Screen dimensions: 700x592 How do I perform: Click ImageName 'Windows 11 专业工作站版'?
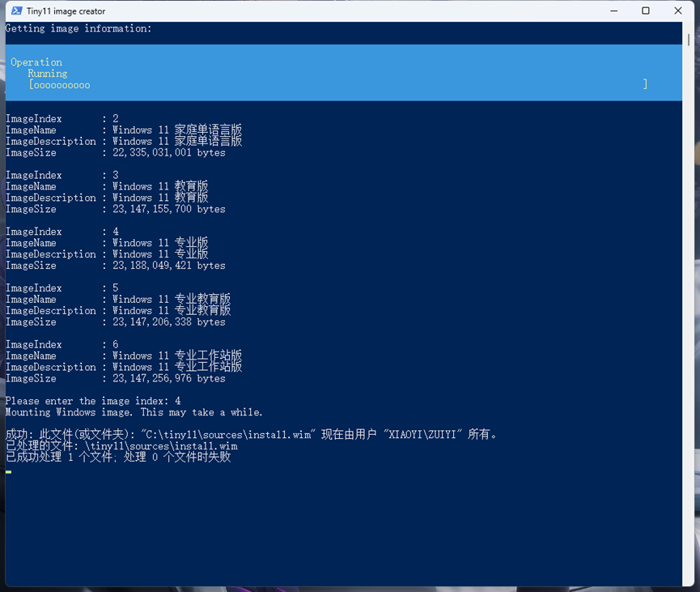pos(177,356)
